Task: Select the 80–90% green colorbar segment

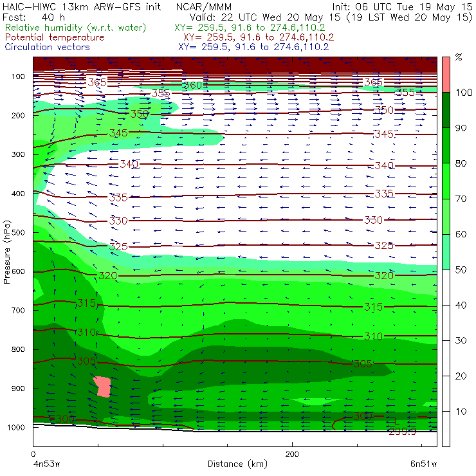Action: [446, 145]
